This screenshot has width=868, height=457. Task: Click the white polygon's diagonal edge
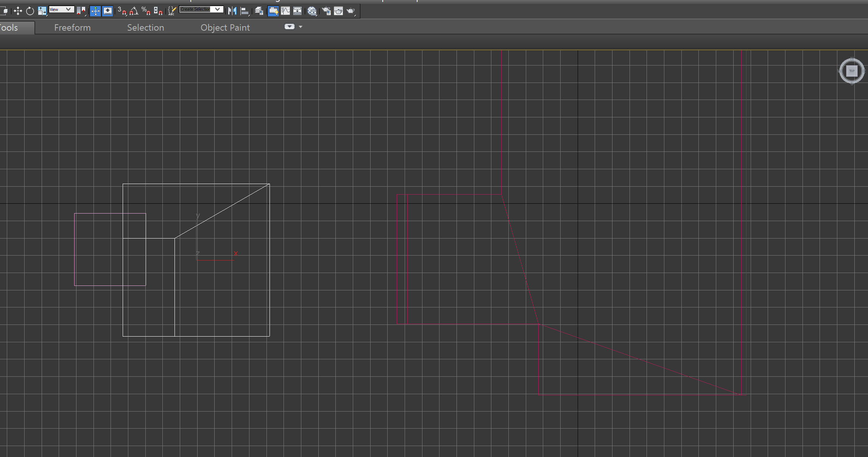coord(222,211)
